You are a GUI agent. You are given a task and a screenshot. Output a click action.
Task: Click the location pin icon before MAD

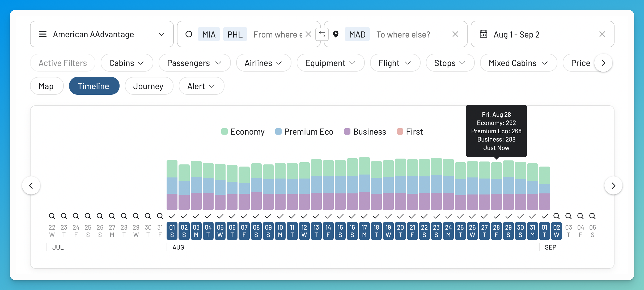pyautogui.click(x=336, y=34)
